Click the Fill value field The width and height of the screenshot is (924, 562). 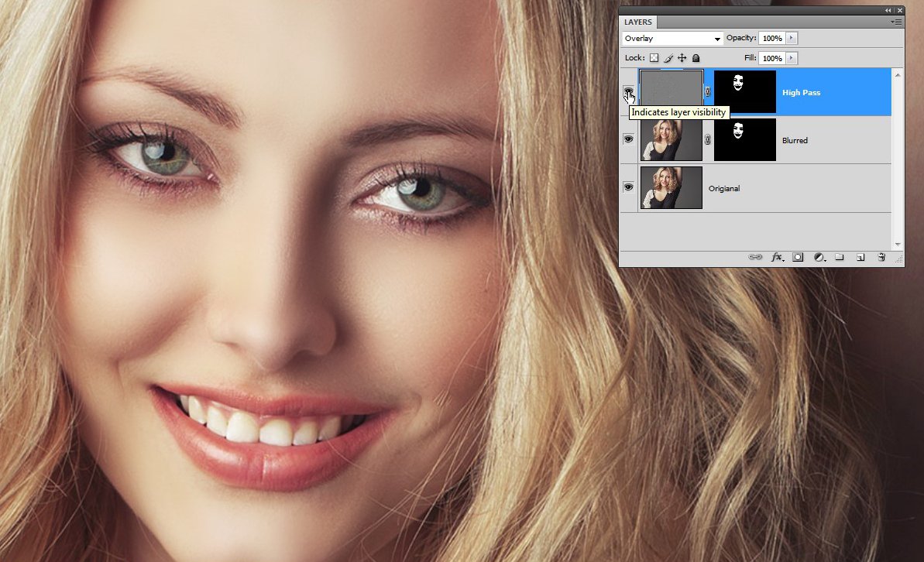(x=772, y=58)
